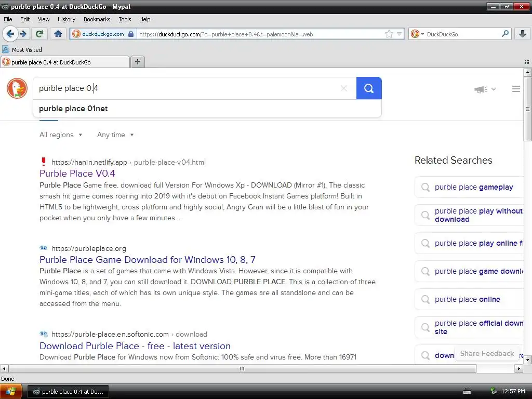This screenshot has width=532, height=399.
Task: Click the horizontal scrollbar right arrow
Action: pos(518,368)
